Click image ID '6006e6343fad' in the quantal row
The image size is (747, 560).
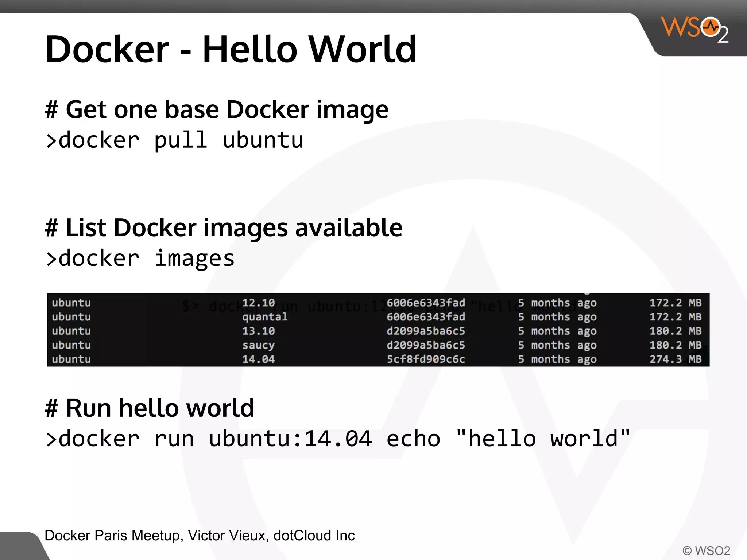click(426, 317)
